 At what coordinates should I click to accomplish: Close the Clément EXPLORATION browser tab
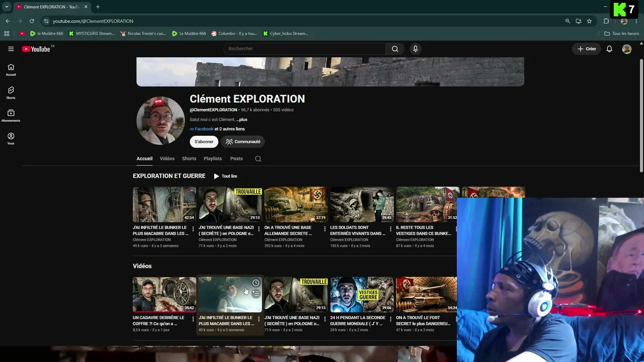86,7
